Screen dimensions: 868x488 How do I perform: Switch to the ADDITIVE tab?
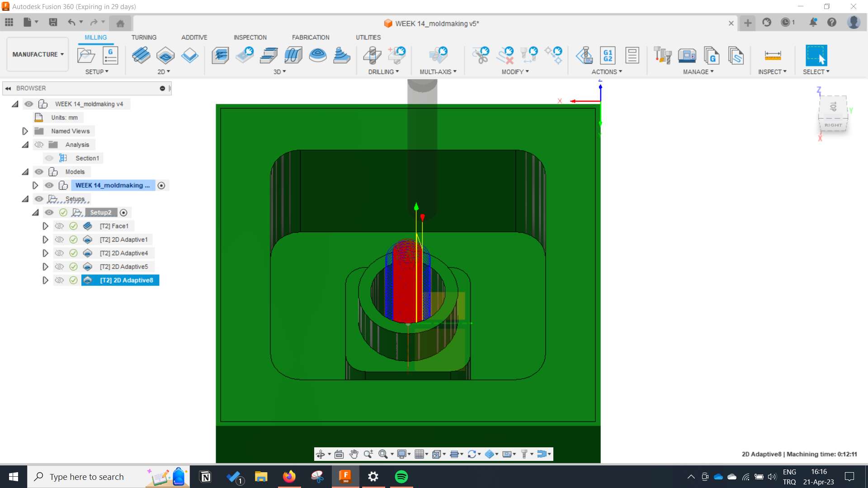(194, 38)
